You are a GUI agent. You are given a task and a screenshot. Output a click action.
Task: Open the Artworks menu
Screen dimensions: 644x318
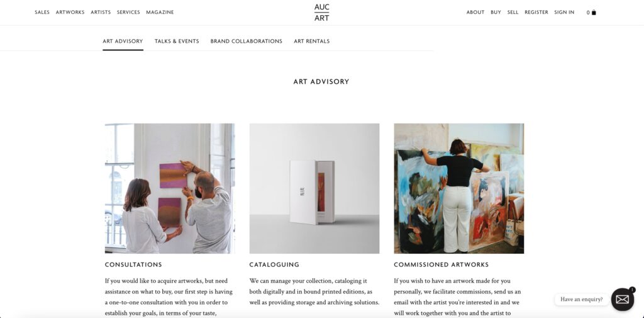(x=70, y=13)
